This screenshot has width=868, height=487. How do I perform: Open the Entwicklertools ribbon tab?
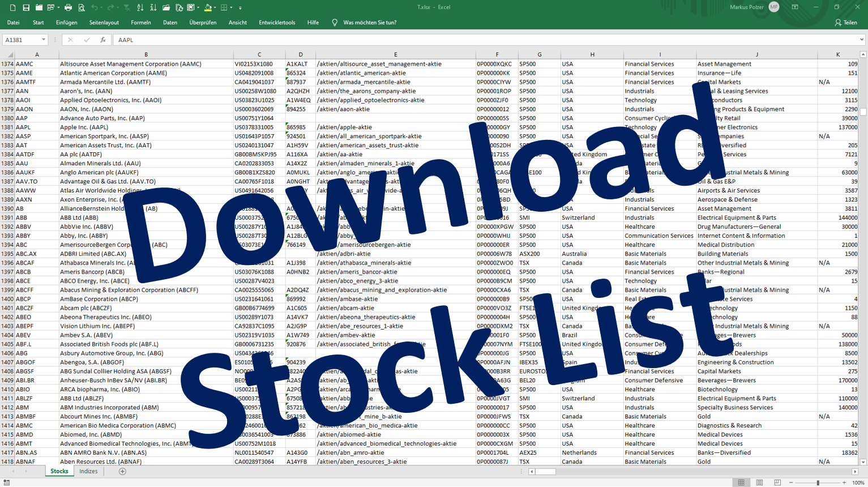277,23
